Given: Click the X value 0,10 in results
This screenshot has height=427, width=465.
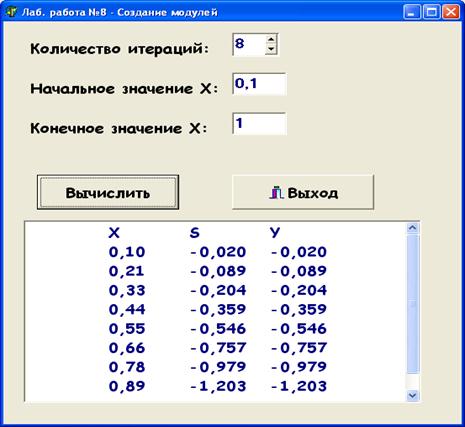Looking at the screenshot, I should click(127, 252).
